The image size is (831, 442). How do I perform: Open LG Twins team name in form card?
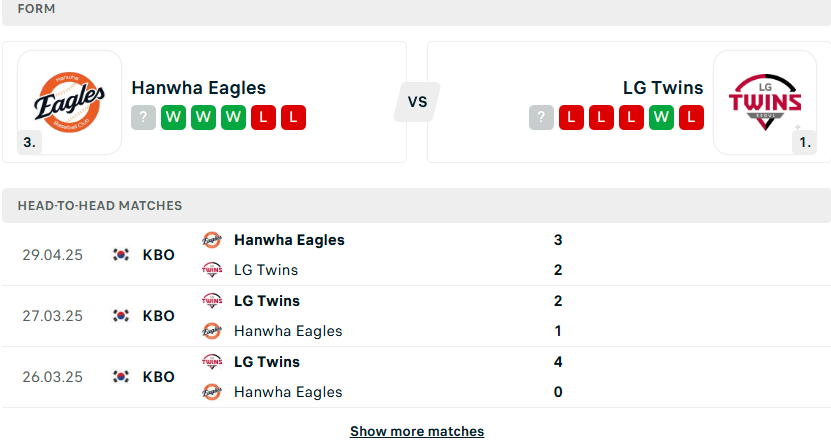pos(663,88)
